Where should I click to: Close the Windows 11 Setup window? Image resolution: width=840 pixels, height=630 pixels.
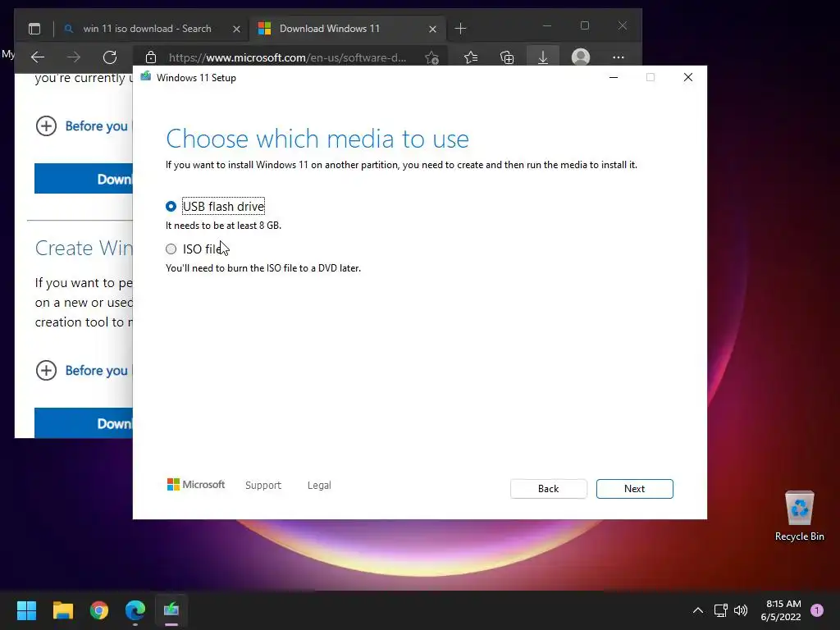point(688,78)
